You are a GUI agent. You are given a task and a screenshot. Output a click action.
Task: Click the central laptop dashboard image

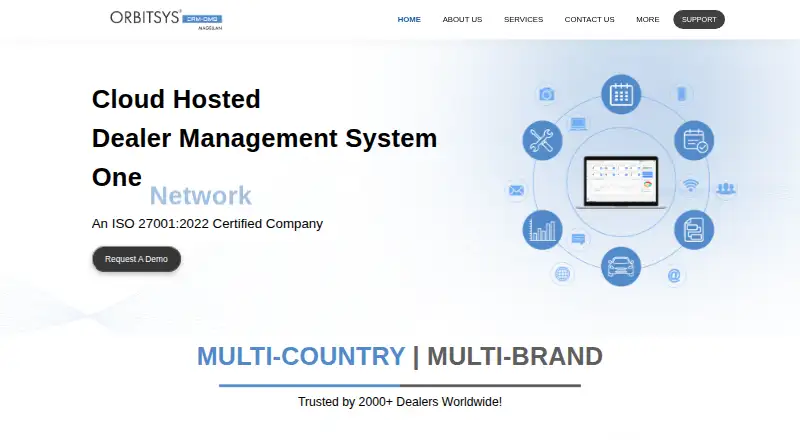tap(621, 182)
